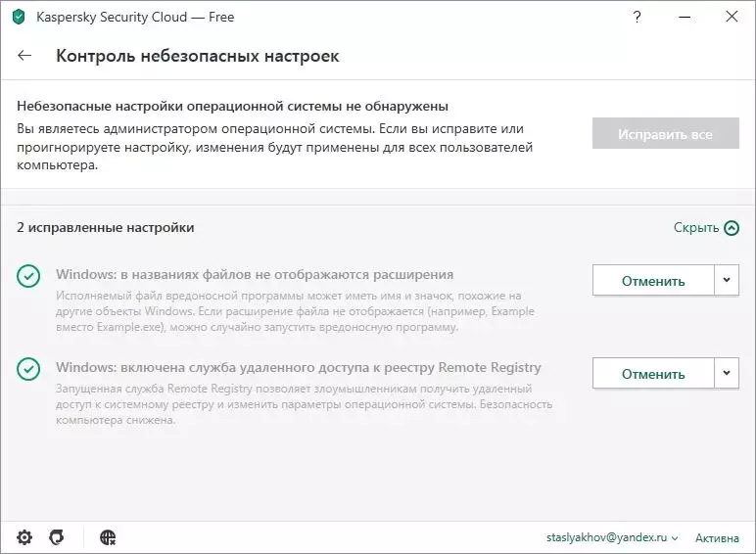Click Отменить for file extensions setting
Image resolution: width=756 pixels, height=554 pixels.
653,280
